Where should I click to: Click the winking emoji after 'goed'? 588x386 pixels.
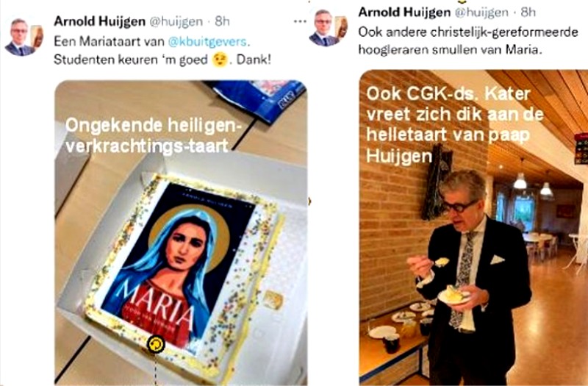pos(220,60)
